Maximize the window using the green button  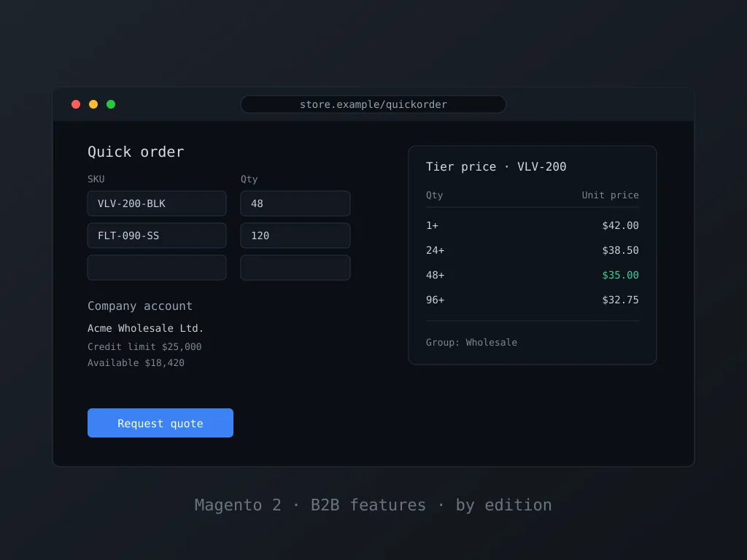coord(111,104)
